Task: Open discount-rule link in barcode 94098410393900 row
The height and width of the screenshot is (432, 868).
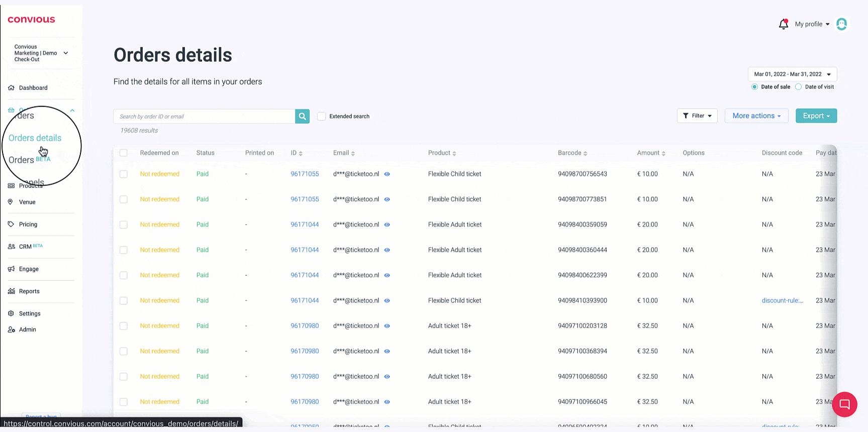Action: point(783,301)
